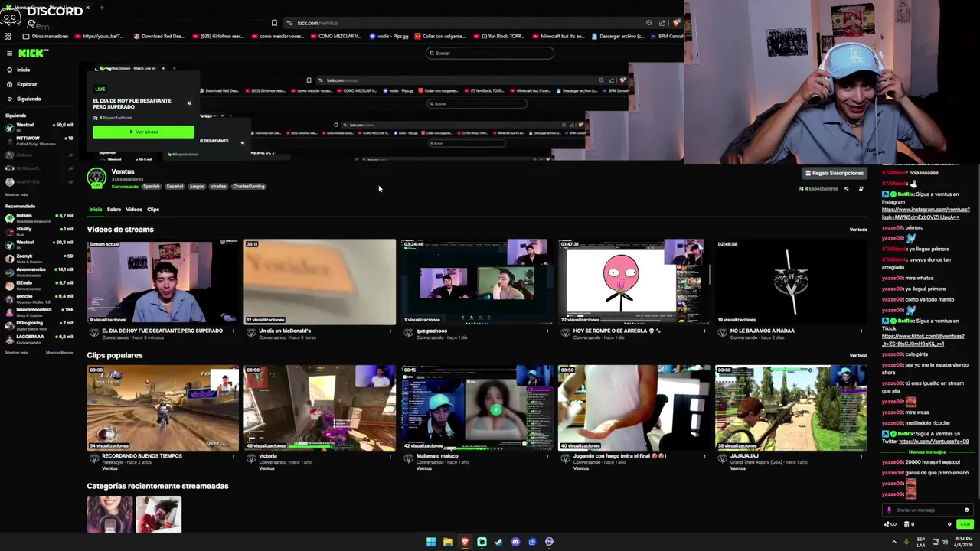Click Ver todo for Videos de streams
Image resolution: width=980 pixels, height=551 pixels.
(x=858, y=230)
